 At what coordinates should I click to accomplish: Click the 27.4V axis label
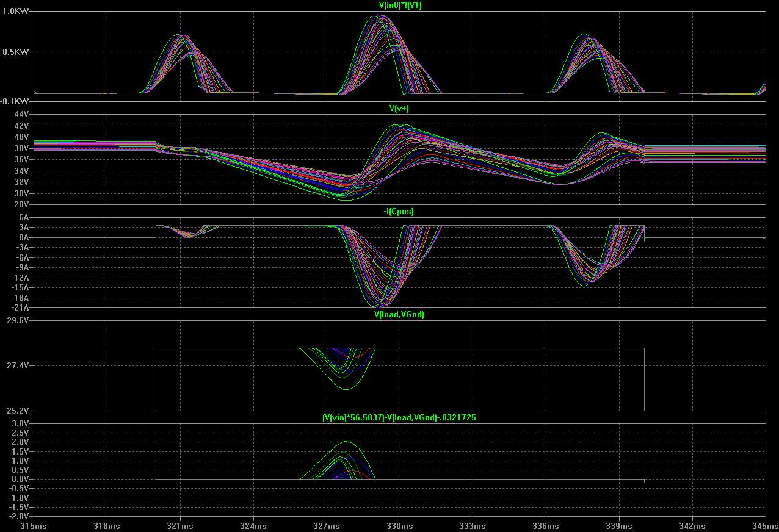[x=18, y=365]
